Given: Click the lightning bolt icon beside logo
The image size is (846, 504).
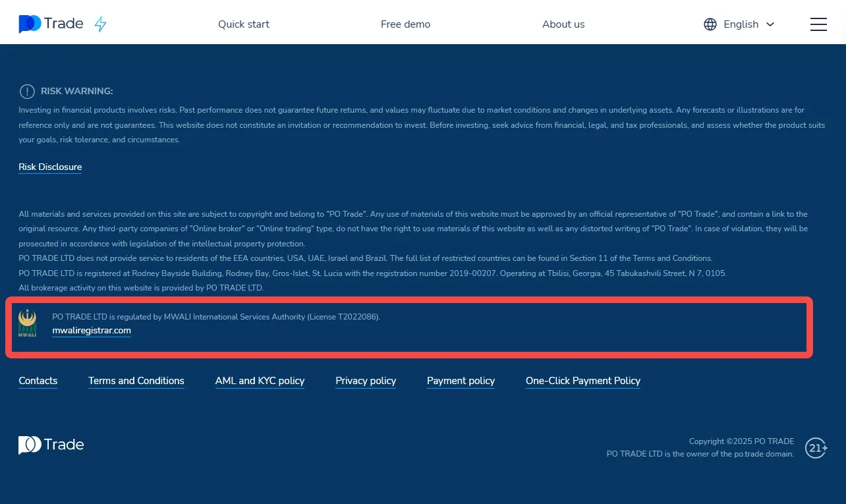Looking at the screenshot, I should (x=100, y=24).
